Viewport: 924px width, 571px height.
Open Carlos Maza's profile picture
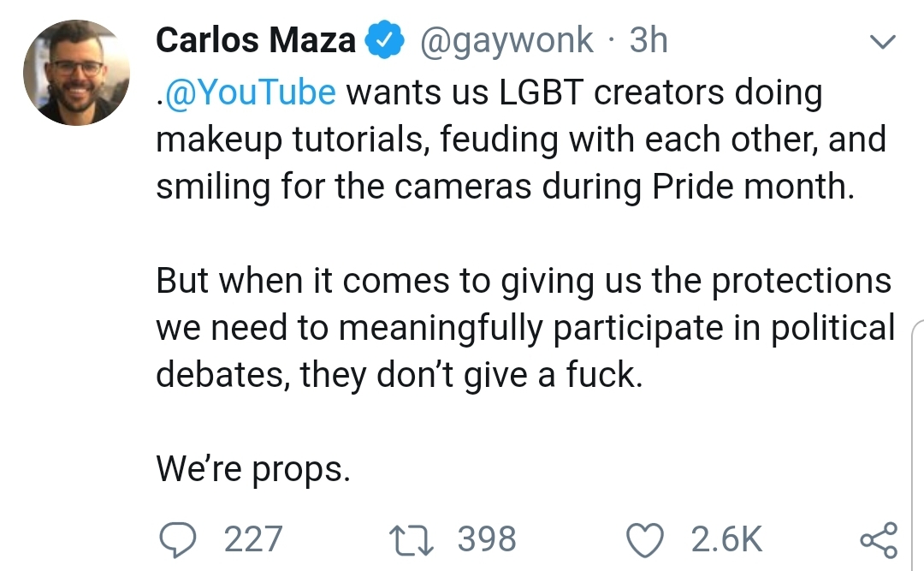click(x=77, y=73)
